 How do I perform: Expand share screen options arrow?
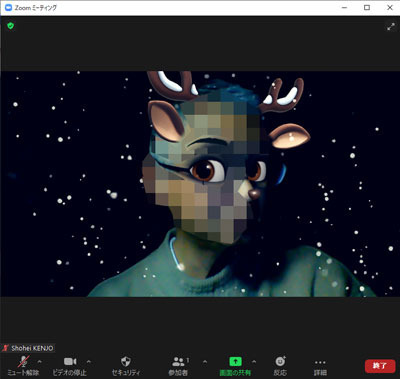pyautogui.click(x=254, y=361)
